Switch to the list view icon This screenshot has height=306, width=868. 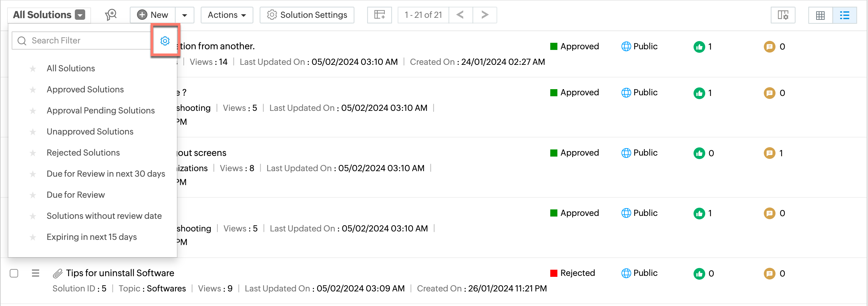coord(844,15)
